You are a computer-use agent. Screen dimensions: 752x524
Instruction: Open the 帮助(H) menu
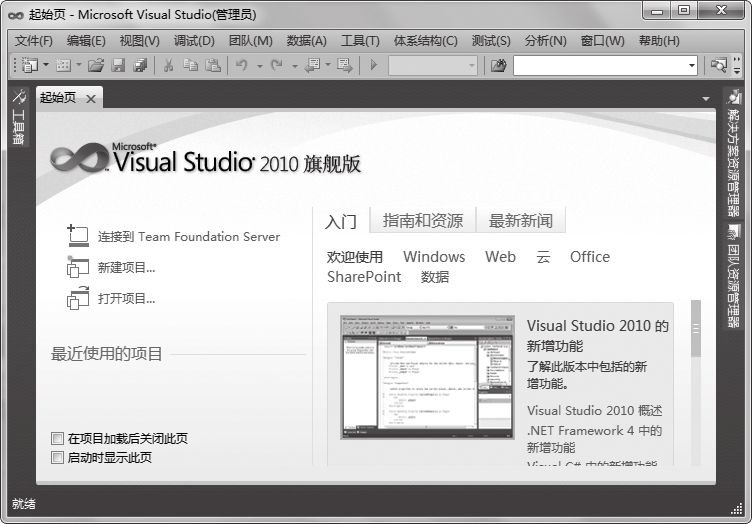click(659, 41)
